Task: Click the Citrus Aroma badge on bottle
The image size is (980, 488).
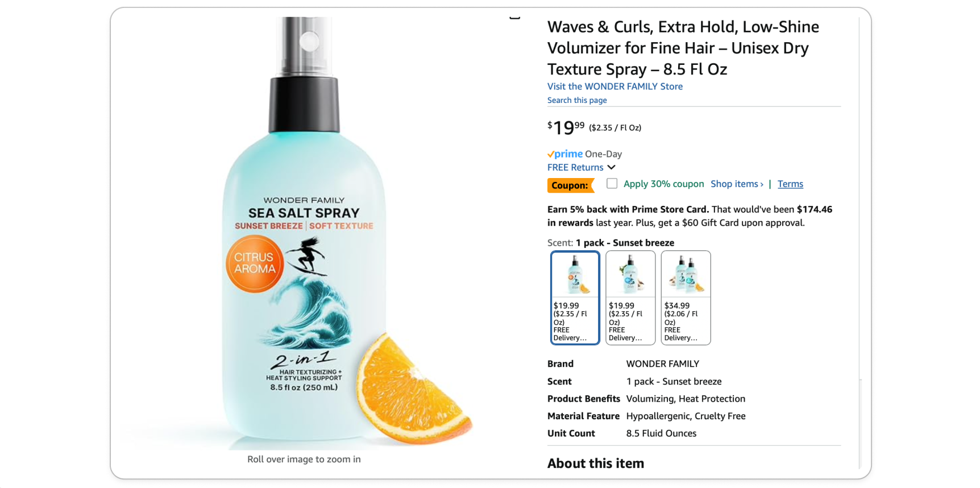Action: point(254,263)
